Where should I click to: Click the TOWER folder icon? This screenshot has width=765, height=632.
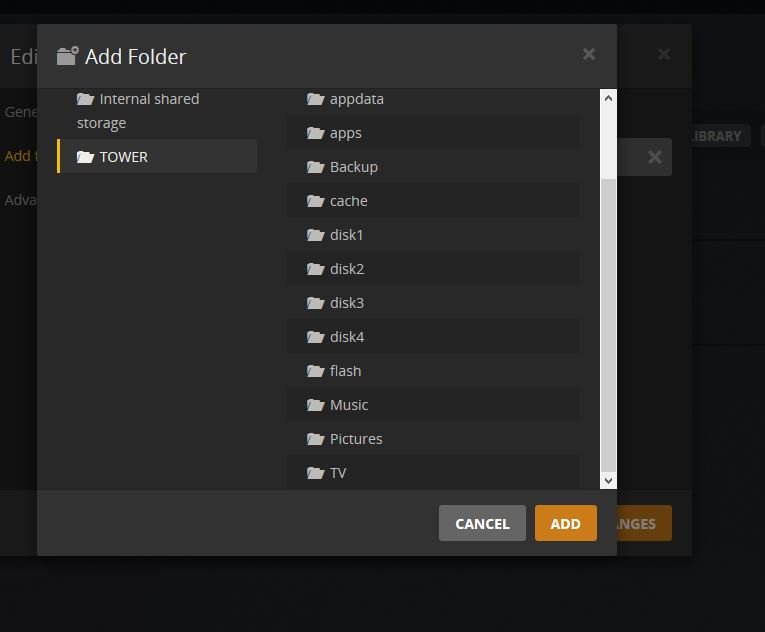point(85,157)
